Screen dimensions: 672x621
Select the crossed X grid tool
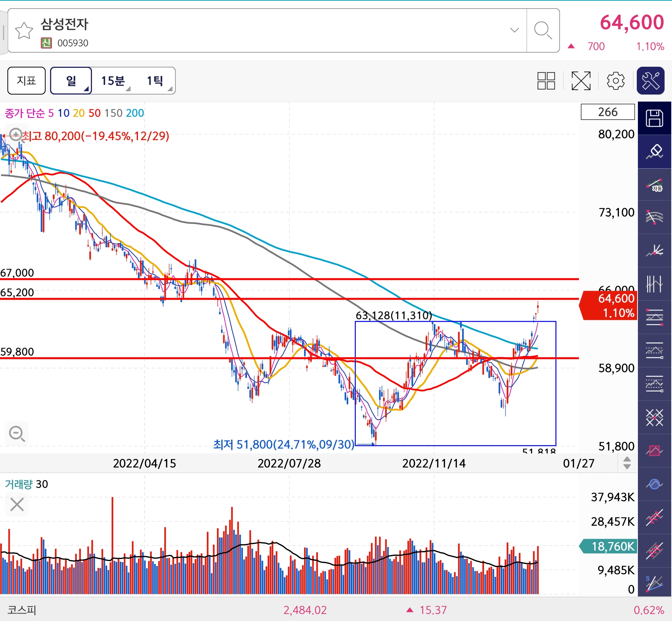coord(655,417)
